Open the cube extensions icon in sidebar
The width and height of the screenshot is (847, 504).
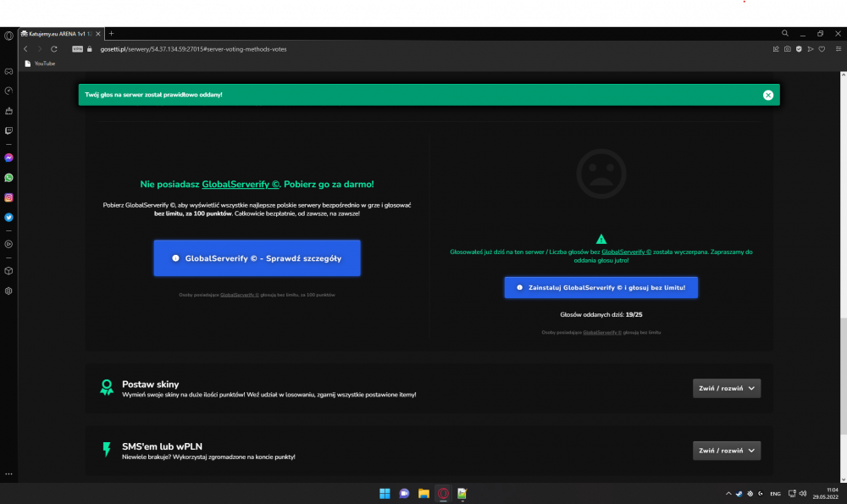[x=8, y=271]
